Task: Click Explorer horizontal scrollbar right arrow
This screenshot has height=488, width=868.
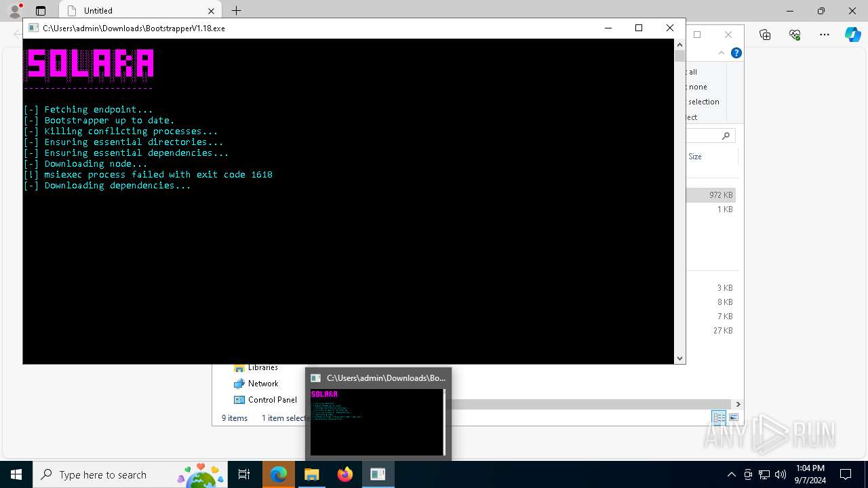Action: tap(738, 405)
